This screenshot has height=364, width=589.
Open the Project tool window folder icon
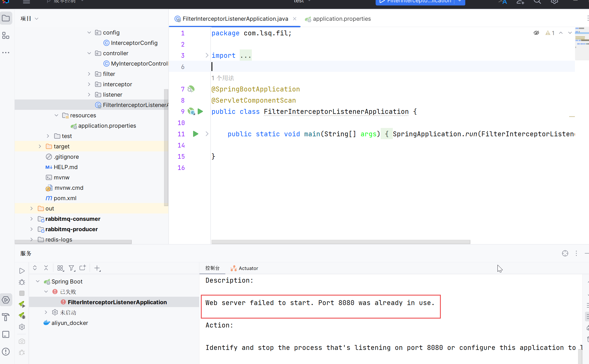(x=6, y=18)
